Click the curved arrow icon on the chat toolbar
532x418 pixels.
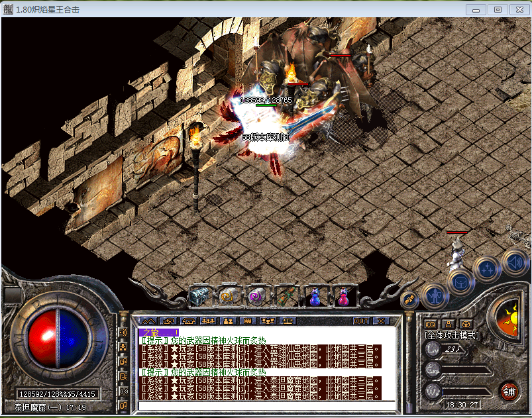168,321
